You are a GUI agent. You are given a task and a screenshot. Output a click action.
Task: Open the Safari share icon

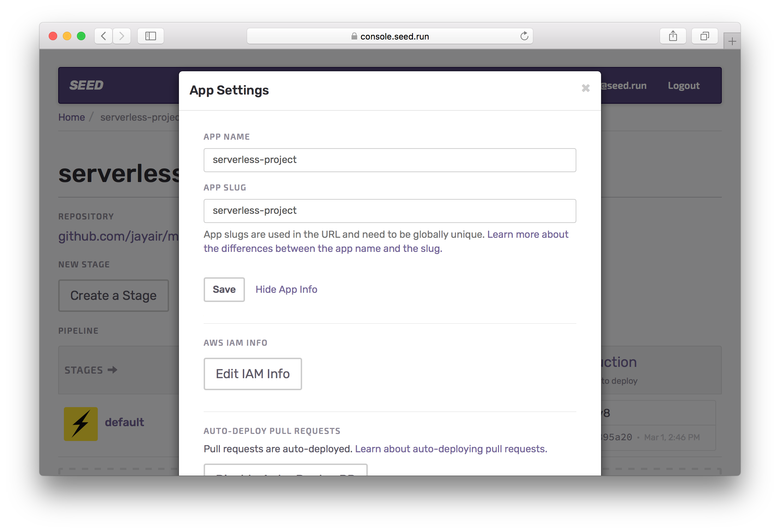click(x=673, y=36)
